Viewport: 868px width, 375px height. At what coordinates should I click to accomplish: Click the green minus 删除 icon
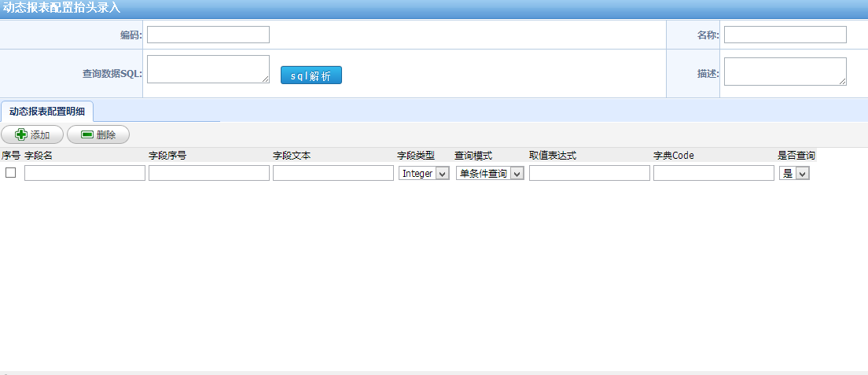click(87, 134)
